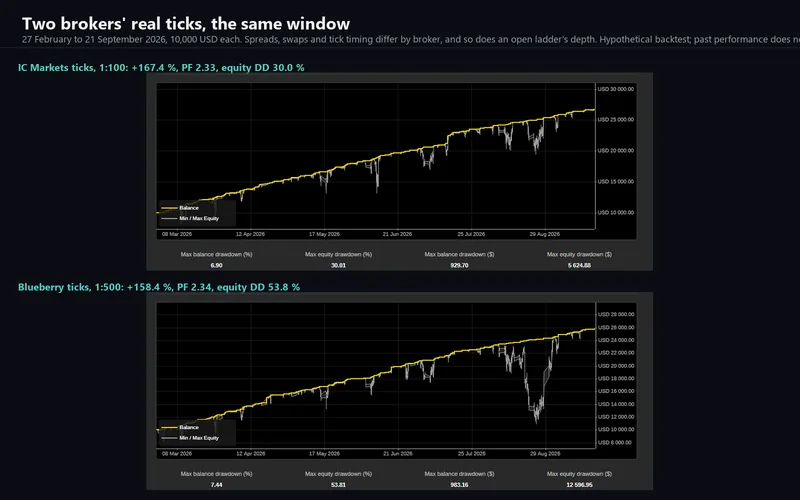Click the "USD 14 000.00" axis label
This screenshot has width=800, height=500.
[x=616, y=404]
